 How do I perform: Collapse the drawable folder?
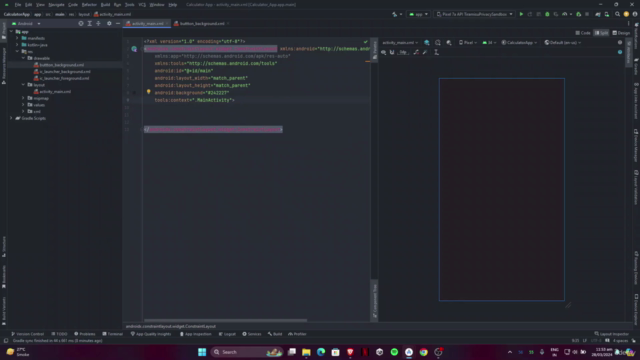pyautogui.click(x=23, y=58)
